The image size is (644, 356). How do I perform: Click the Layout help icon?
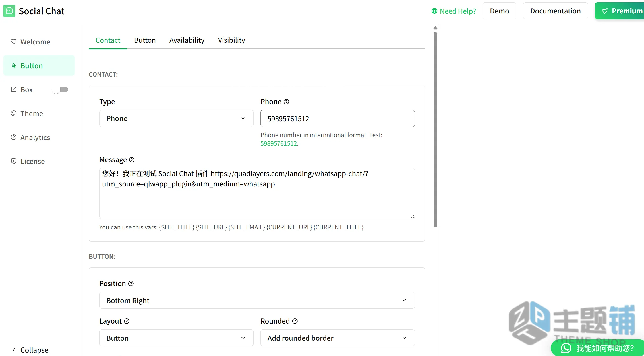(x=127, y=321)
